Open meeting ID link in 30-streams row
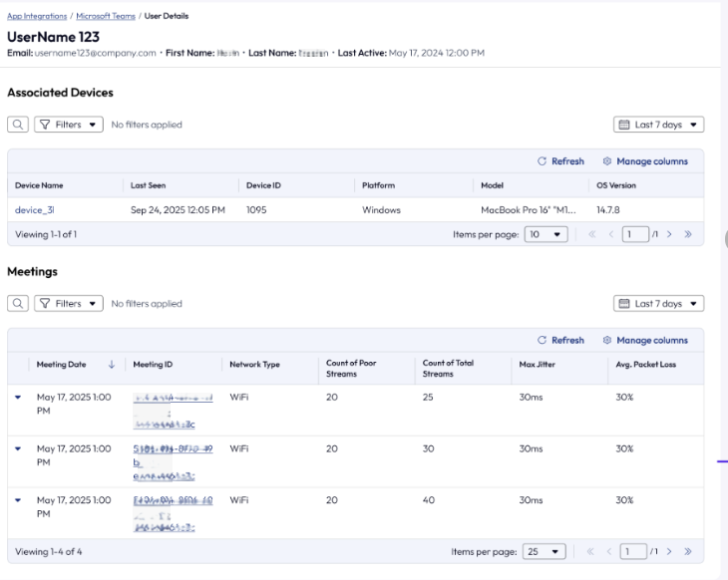Image resolution: width=728 pixels, height=580 pixels. tap(173, 462)
